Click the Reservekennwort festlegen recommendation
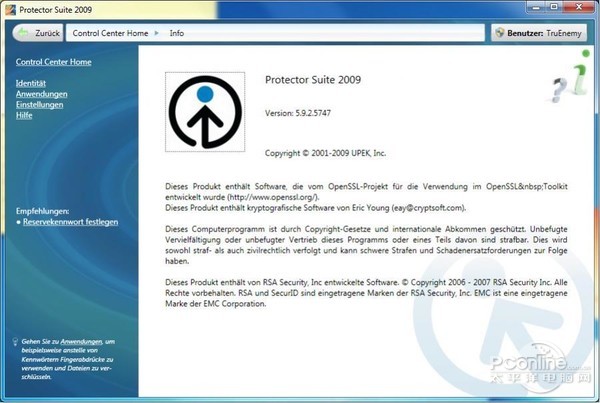The image size is (600, 403). pyautogui.click(x=70, y=222)
